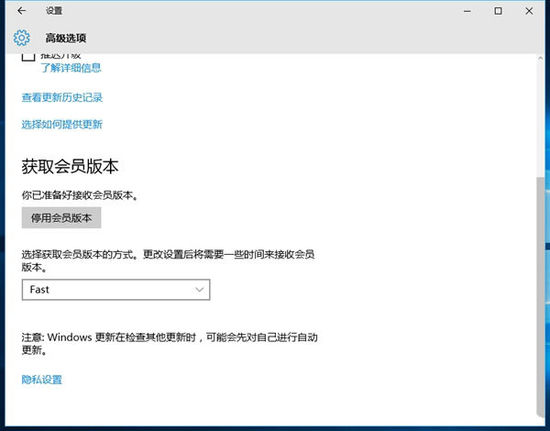
Task: Open the 了解详细信息 link
Action: click(x=71, y=68)
